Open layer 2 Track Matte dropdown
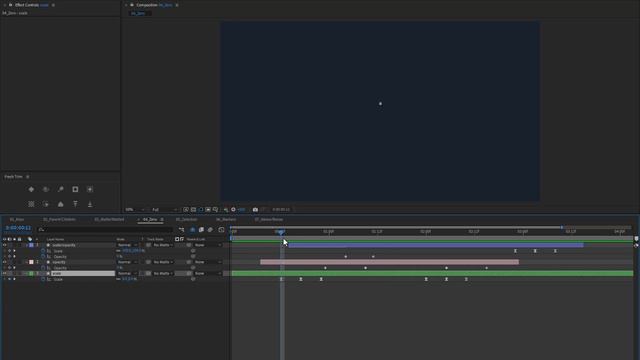The width and height of the screenshot is (640, 360). 163,262
